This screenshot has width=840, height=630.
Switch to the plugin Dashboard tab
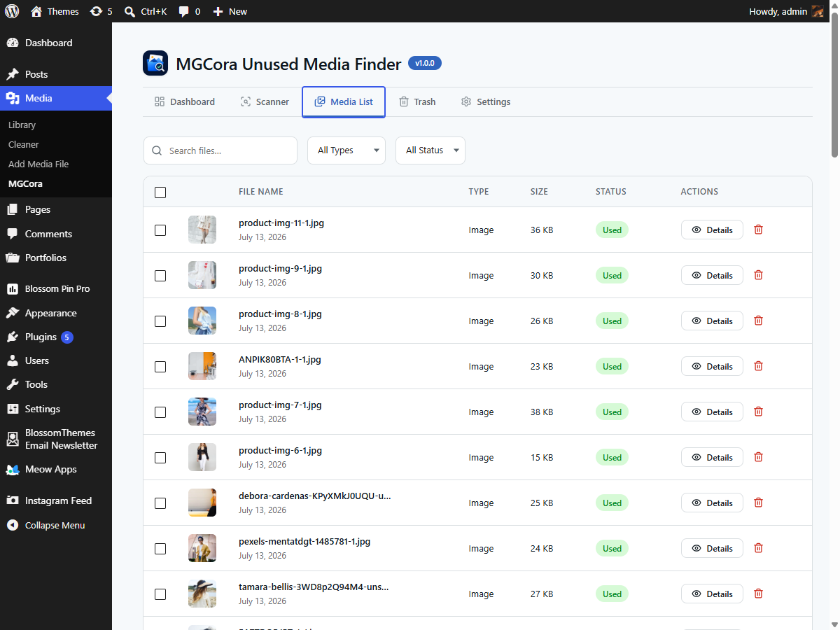click(185, 101)
